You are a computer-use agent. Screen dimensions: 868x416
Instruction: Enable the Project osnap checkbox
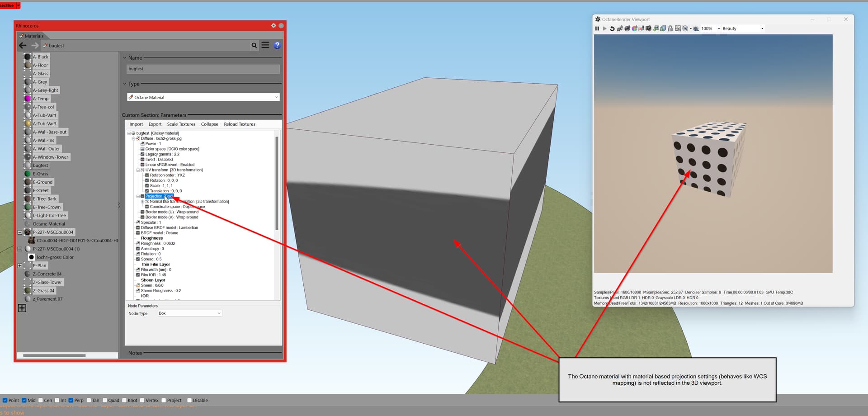coord(164,400)
